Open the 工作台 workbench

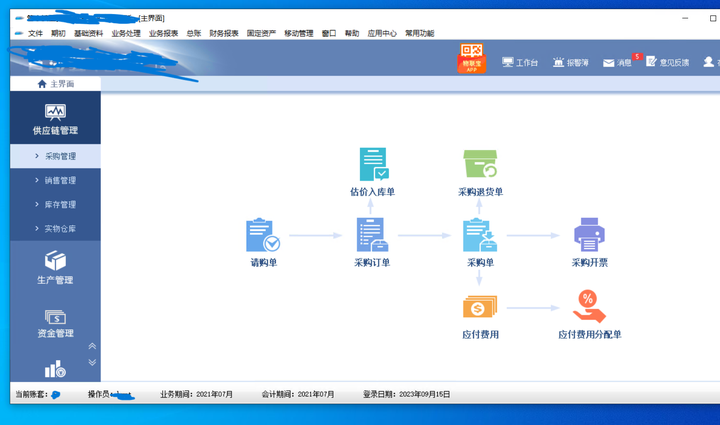pos(519,62)
